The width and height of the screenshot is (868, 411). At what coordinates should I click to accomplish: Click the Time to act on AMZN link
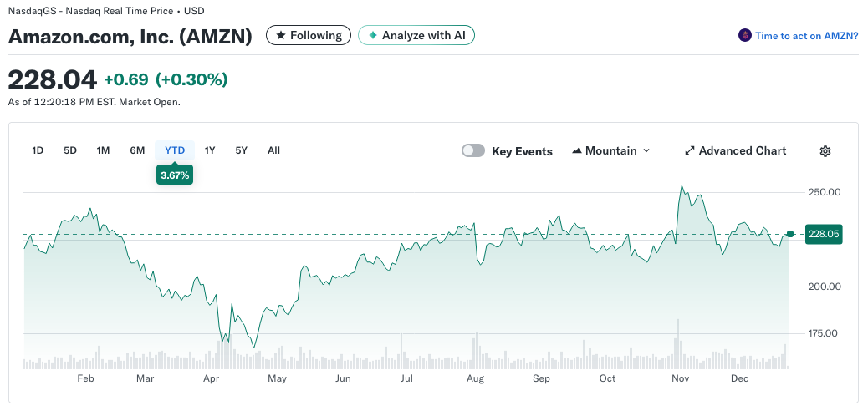pyautogui.click(x=807, y=35)
